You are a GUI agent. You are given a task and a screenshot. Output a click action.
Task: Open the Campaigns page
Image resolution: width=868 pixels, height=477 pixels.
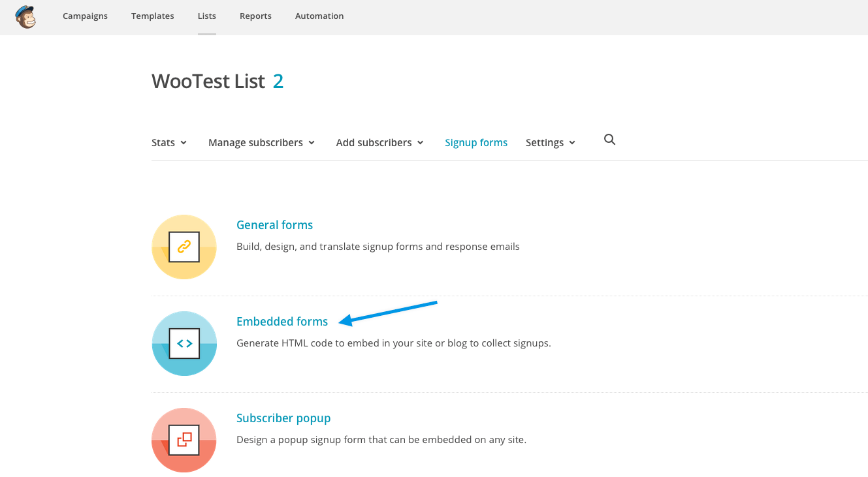click(85, 16)
